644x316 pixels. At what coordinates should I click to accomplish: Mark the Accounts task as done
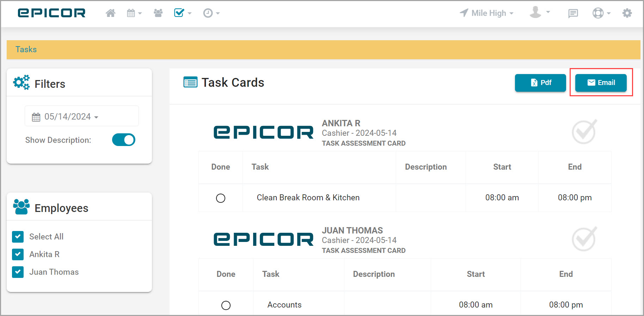(x=226, y=305)
